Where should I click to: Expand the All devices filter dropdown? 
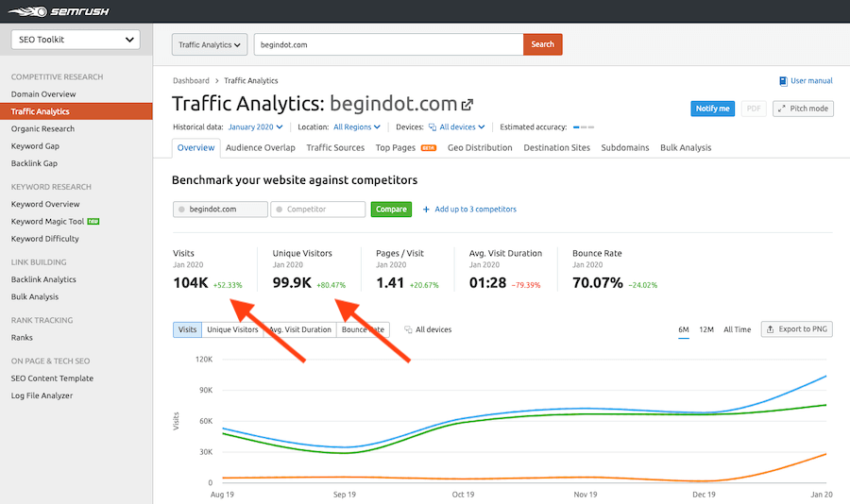tap(456, 126)
